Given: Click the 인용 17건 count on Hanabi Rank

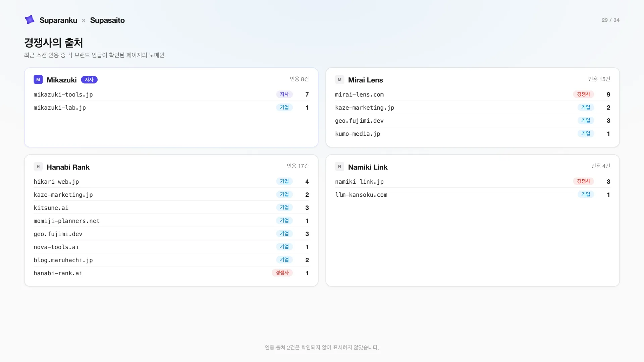Looking at the screenshot, I should [298, 166].
